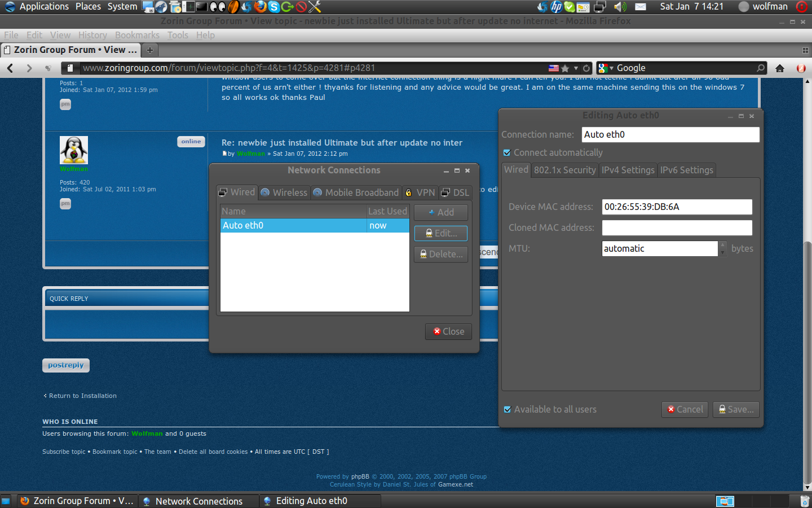This screenshot has height=508, width=812.
Task: Click the green Skype status tray icon
Action: (570, 7)
